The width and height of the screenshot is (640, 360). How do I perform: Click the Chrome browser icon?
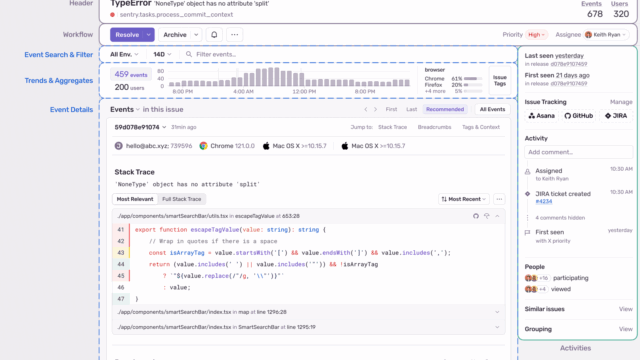(203, 146)
